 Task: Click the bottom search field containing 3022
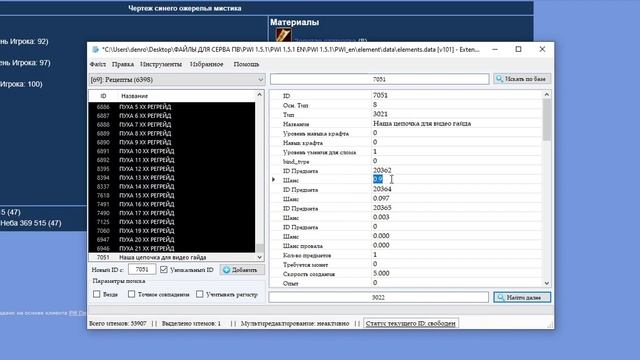[378, 298]
